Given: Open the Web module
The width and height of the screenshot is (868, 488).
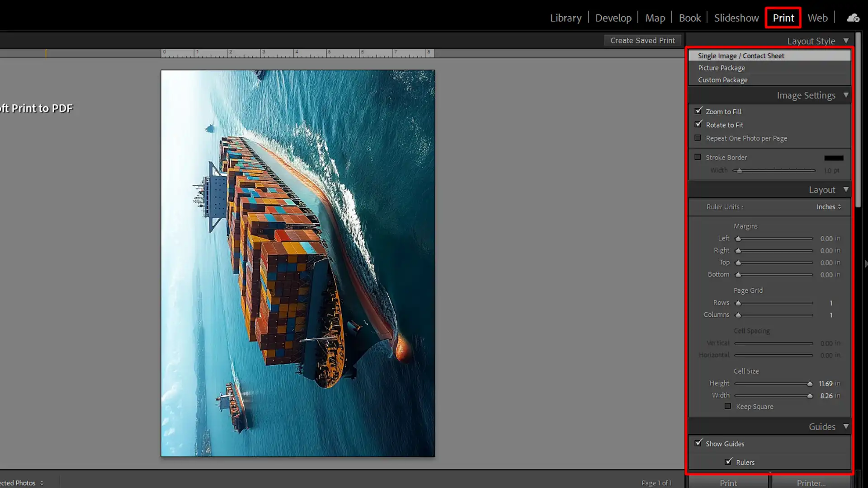Looking at the screenshot, I should [x=817, y=18].
